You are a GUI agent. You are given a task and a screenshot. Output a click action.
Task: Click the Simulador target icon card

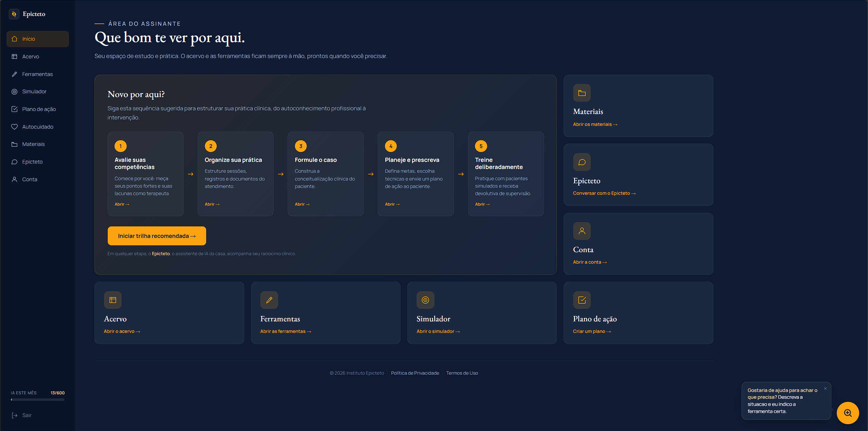click(425, 300)
